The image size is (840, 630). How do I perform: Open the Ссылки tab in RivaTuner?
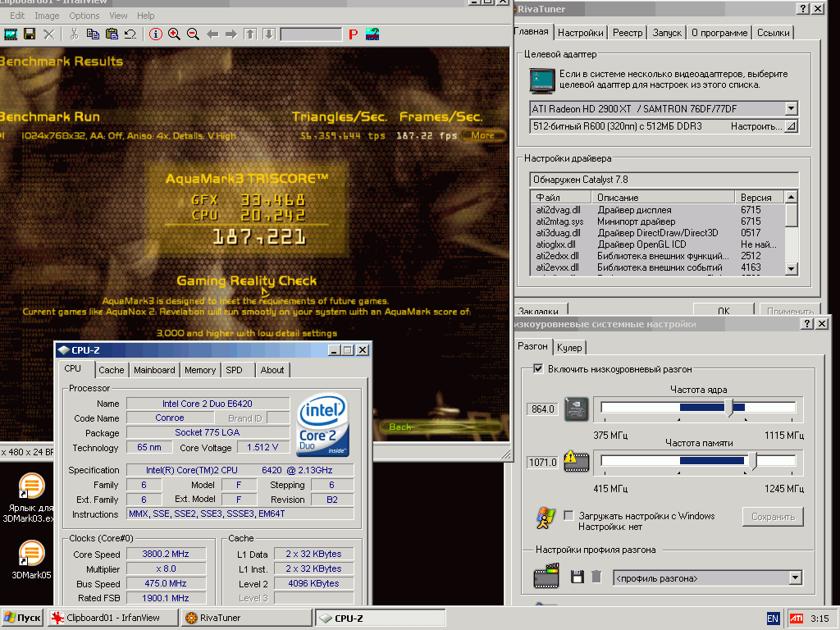[773, 33]
